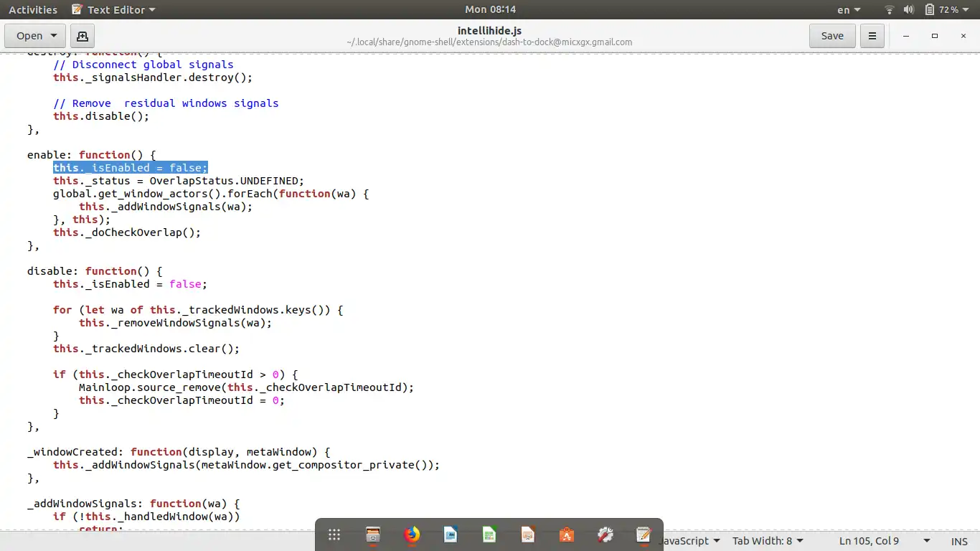Click the 'disable: function() {' line
Image resolution: width=980 pixels, height=551 pixels.
pos(95,271)
